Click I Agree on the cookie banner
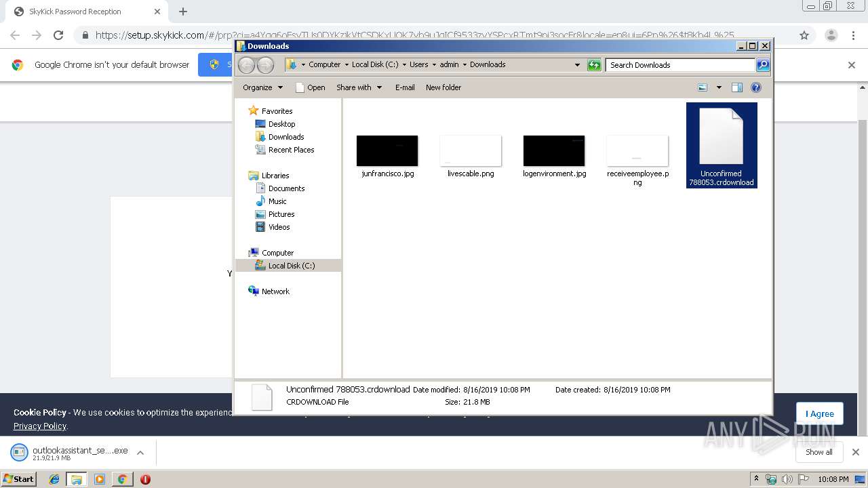868x488 pixels. coord(820,414)
